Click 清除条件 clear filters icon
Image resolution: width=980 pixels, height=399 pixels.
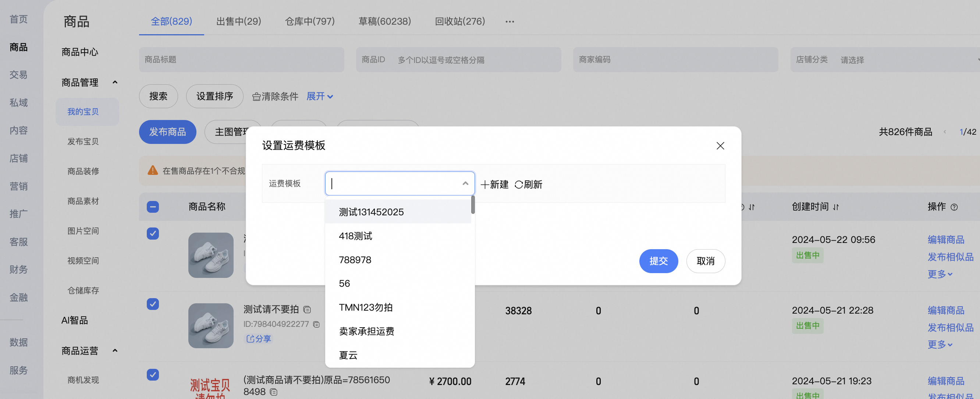256,97
